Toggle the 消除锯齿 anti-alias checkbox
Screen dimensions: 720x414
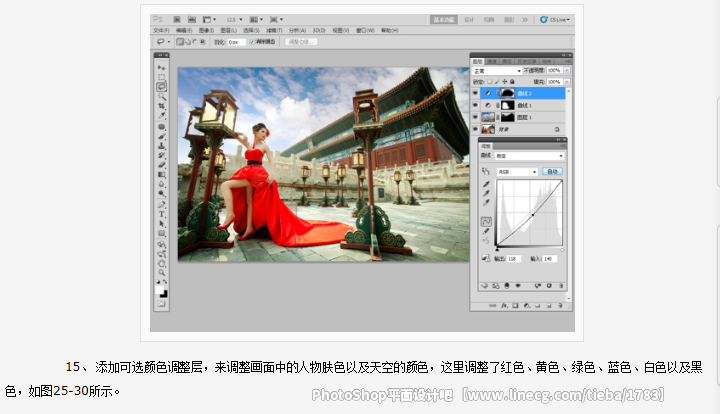[252, 42]
